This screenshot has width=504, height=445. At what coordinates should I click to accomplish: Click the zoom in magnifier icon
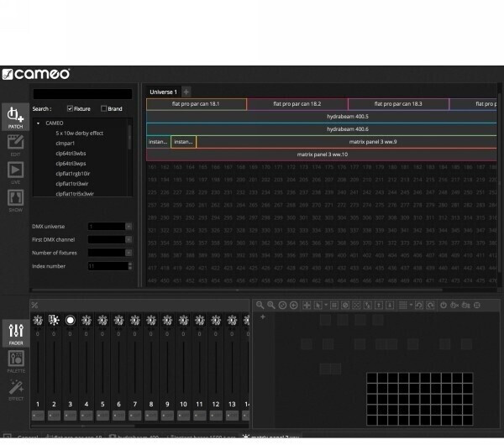(x=260, y=305)
